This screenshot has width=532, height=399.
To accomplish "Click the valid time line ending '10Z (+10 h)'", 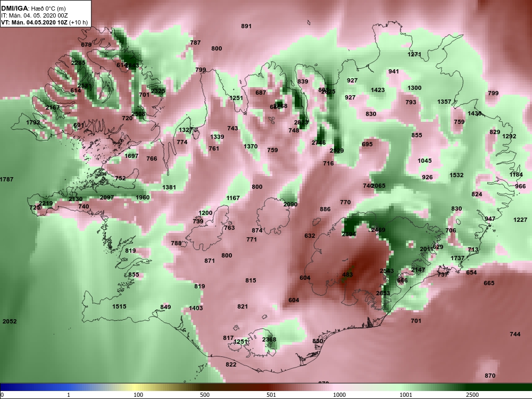I will click(x=45, y=22).
